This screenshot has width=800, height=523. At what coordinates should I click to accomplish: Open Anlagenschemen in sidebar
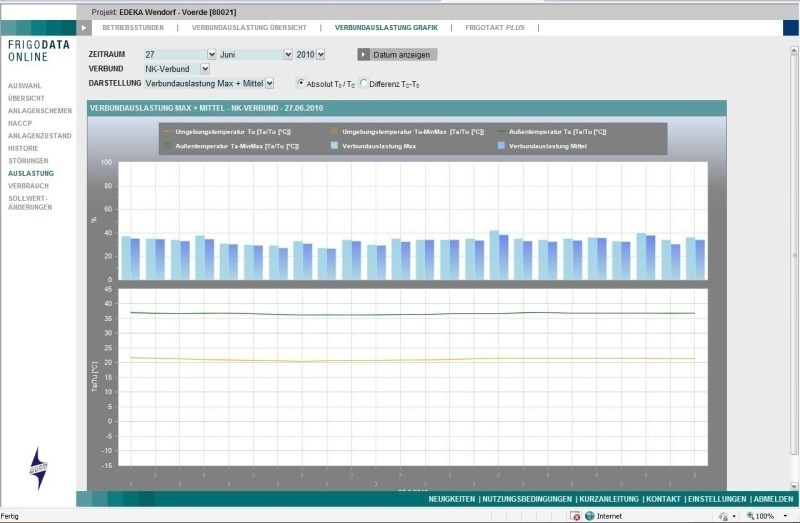point(40,111)
